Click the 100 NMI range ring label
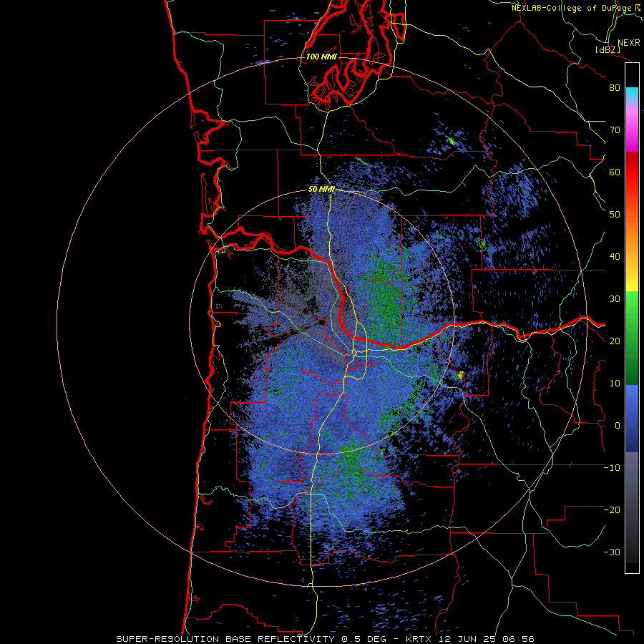This screenshot has width=644, height=644. click(321, 57)
